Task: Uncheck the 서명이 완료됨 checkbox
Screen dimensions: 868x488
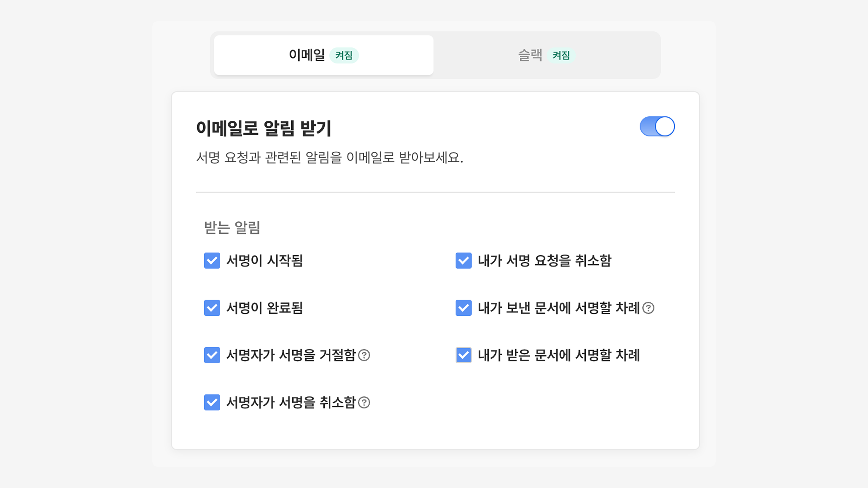Action: pyautogui.click(x=212, y=308)
